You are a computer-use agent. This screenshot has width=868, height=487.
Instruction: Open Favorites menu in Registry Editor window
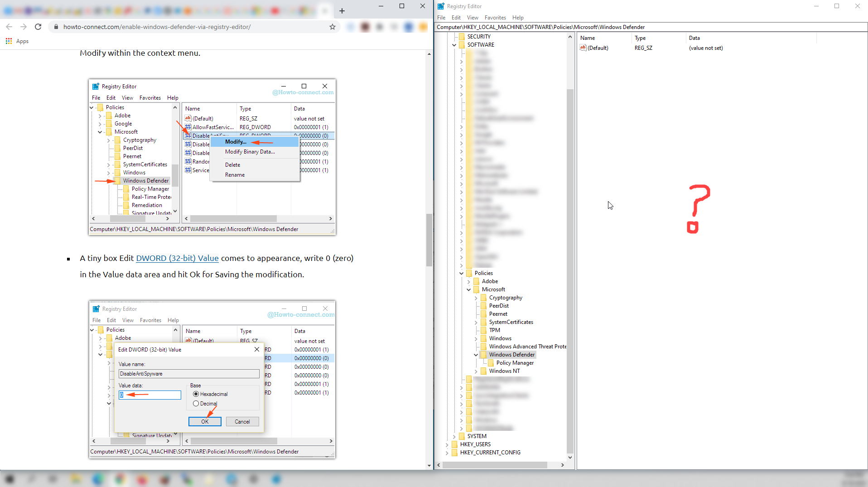click(495, 18)
